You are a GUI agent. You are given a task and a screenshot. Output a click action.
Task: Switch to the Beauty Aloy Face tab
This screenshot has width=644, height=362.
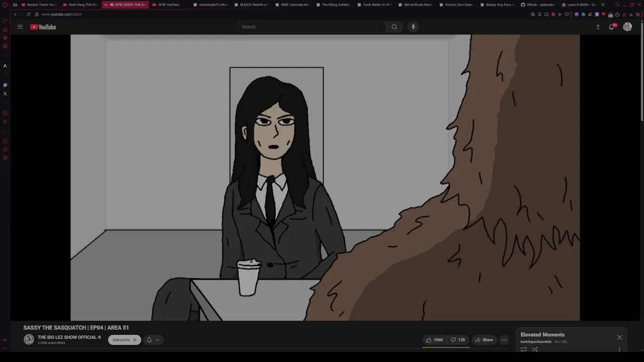[497, 5]
